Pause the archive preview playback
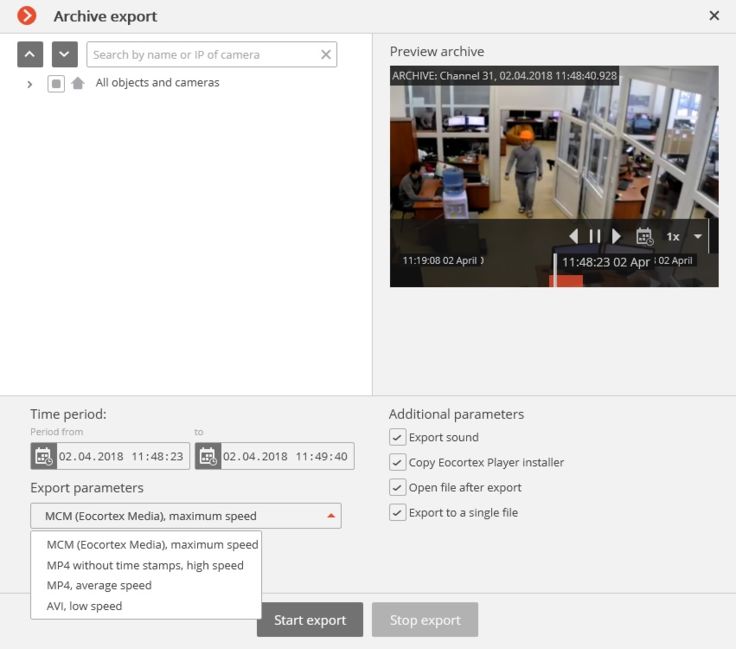 [595, 236]
